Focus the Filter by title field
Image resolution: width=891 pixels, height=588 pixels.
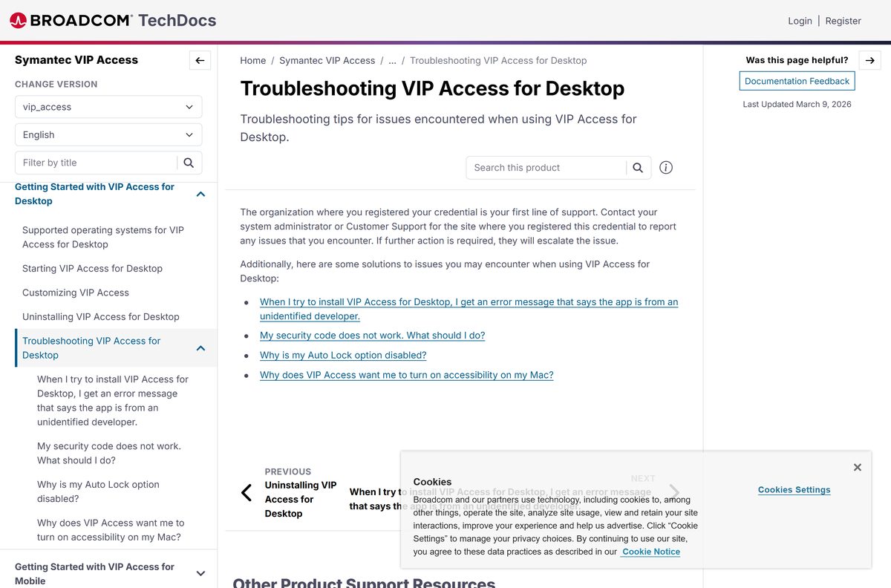(97, 163)
